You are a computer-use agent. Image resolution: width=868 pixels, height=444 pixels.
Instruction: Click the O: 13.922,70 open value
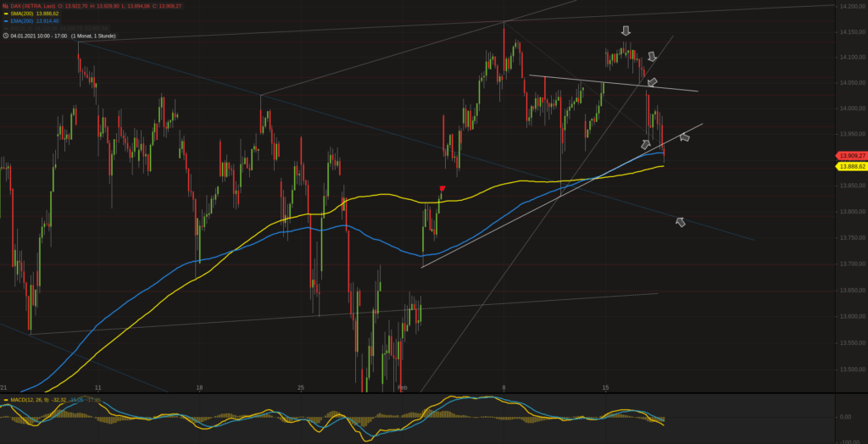[73, 6]
